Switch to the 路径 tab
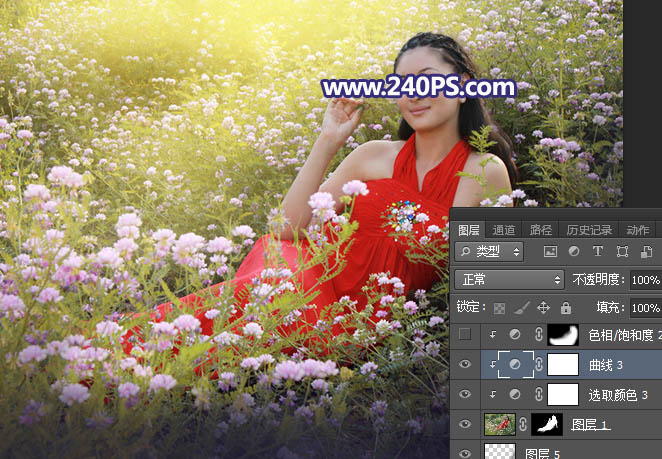Screen dimensions: 662x459 click(x=540, y=229)
